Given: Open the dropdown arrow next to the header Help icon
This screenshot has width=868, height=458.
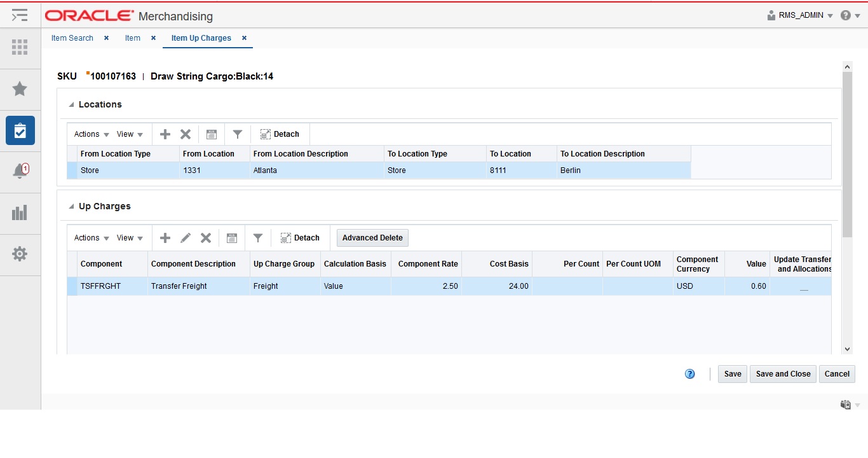Looking at the screenshot, I should click(857, 16).
